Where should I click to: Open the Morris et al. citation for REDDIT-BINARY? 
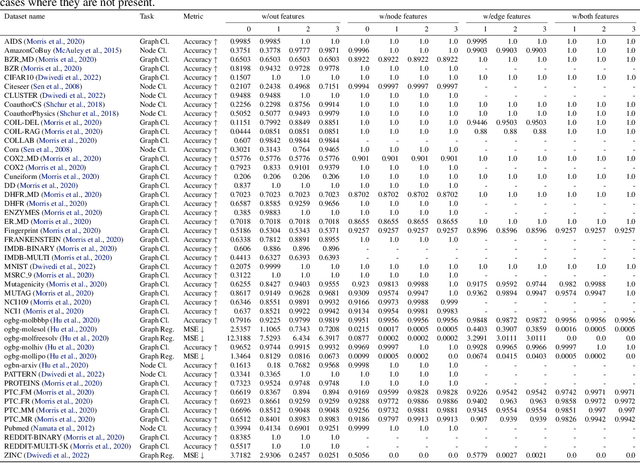[x=111, y=437]
